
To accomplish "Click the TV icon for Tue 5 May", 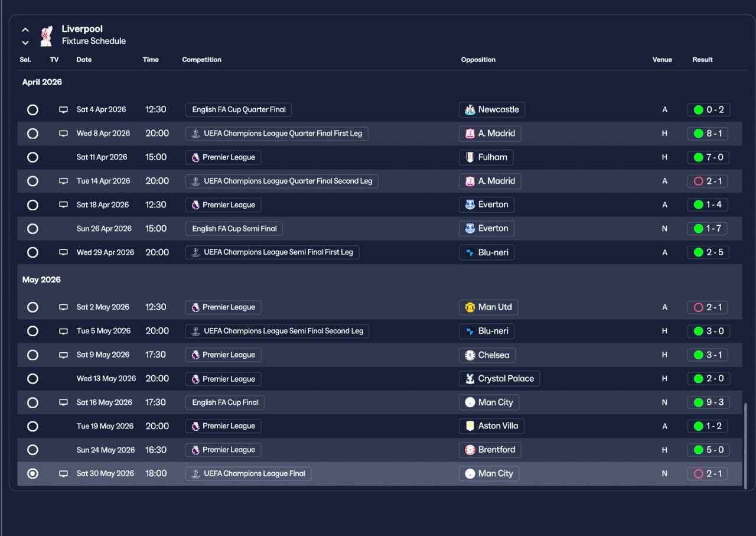I will pyautogui.click(x=63, y=331).
